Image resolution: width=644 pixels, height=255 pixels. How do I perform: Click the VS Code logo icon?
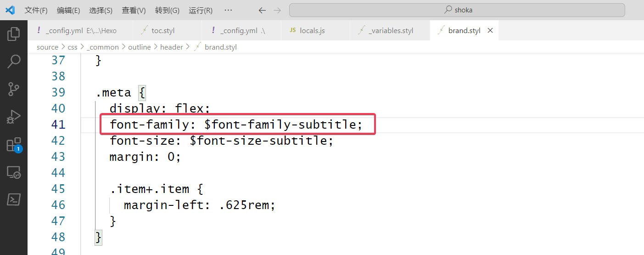[10, 10]
